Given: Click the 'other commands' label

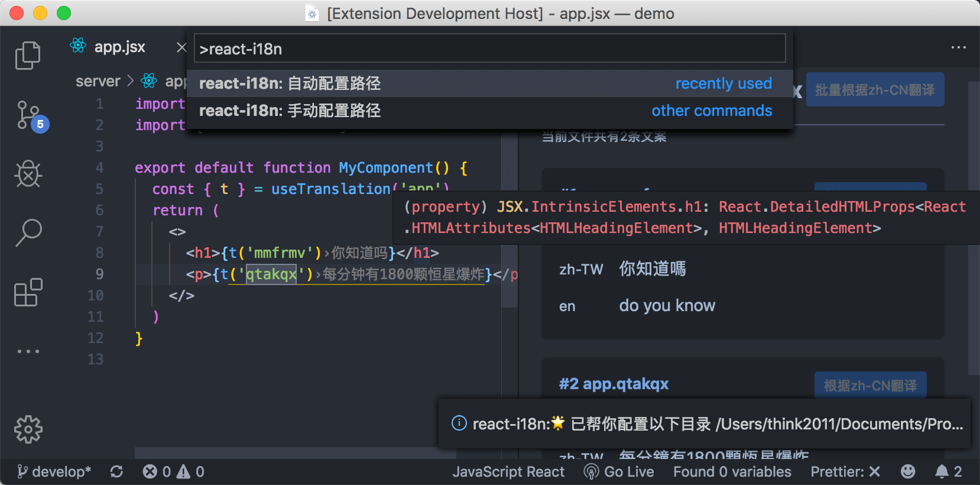Looking at the screenshot, I should pos(712,111).
